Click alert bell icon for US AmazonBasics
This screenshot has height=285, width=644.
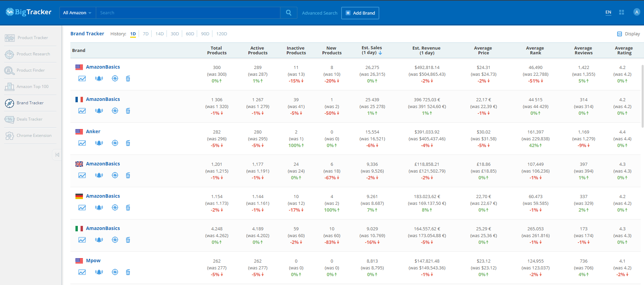pyautogui.click(x=99, y=78)
